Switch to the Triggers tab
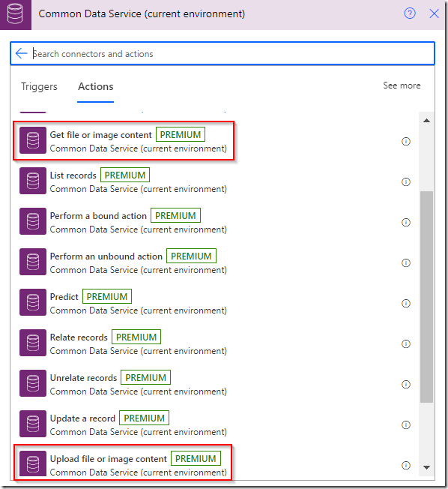 [x=39, y=86]
